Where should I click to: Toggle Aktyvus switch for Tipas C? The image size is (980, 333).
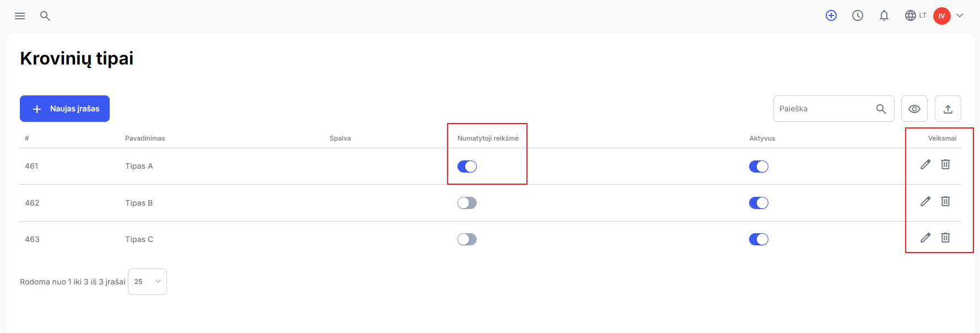pyautogui.click(x=758, y=239)
